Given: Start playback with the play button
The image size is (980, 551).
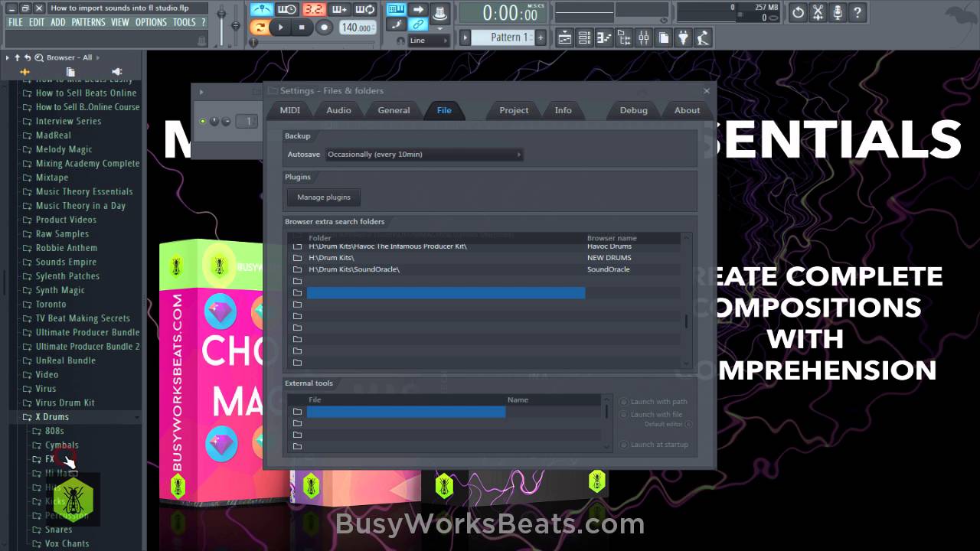Looking at the screenshot, I should [x=280, y=27].
